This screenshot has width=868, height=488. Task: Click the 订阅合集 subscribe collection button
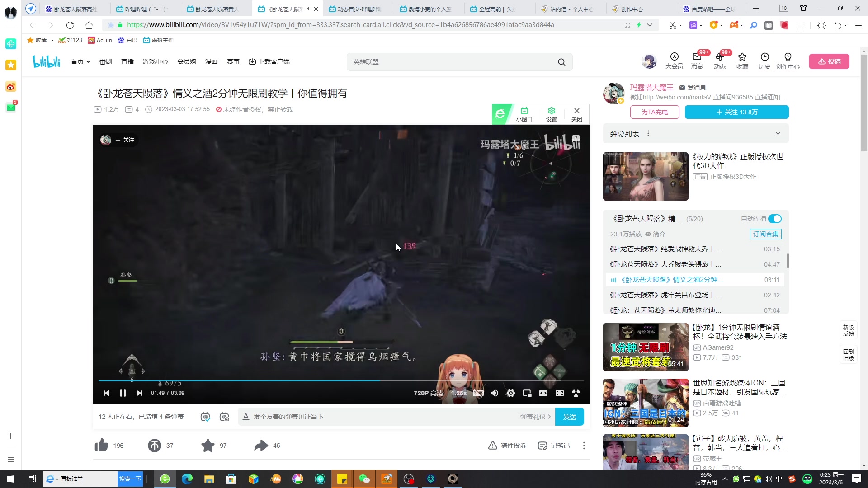[x=765, y=234]
